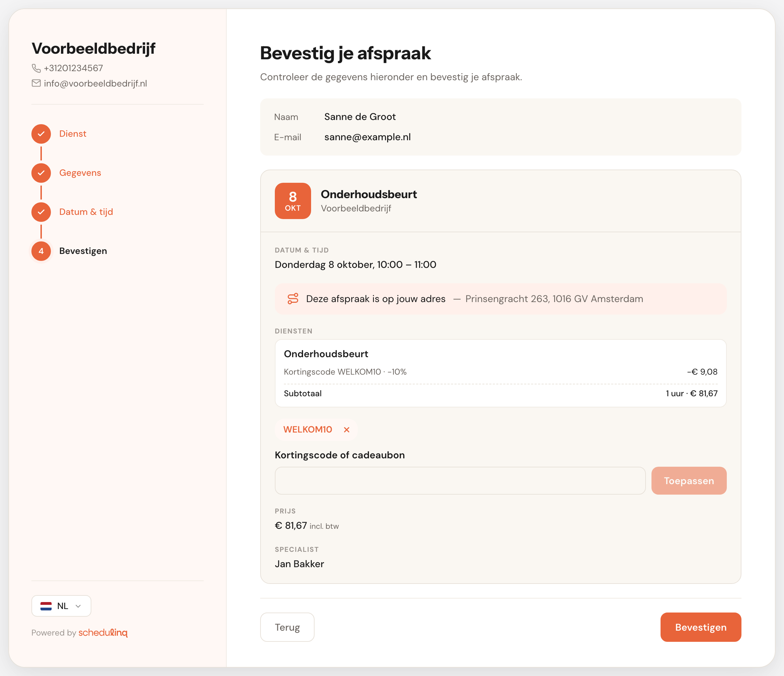
Task: Click the Voorbeeldbedrijf title in the sidebar
Action: (x=93, y=48)
